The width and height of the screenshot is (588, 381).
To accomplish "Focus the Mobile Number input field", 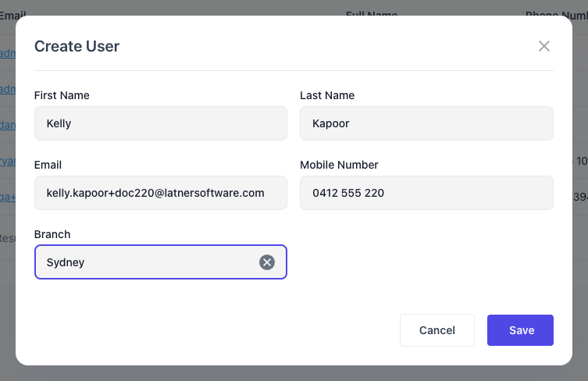I will tap(426, 193).
